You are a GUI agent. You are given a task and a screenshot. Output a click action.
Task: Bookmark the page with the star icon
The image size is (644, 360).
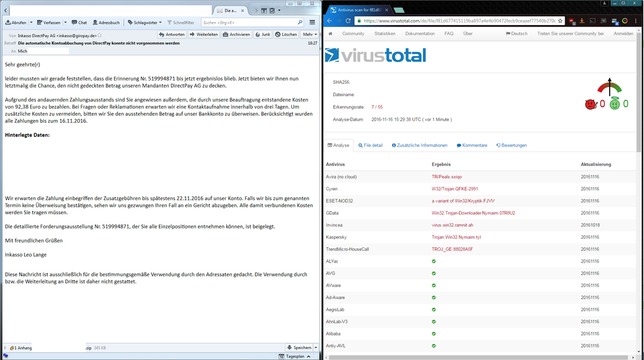[560, 21]
